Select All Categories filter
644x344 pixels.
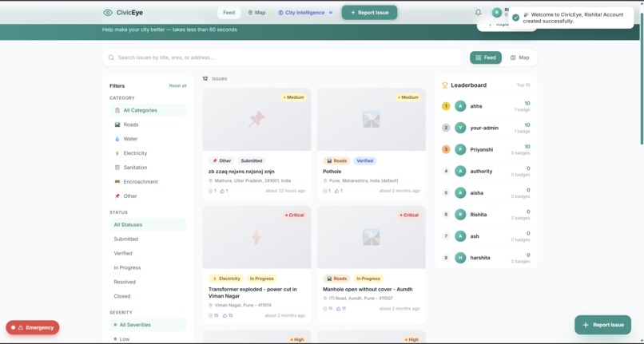coord(148,110)
